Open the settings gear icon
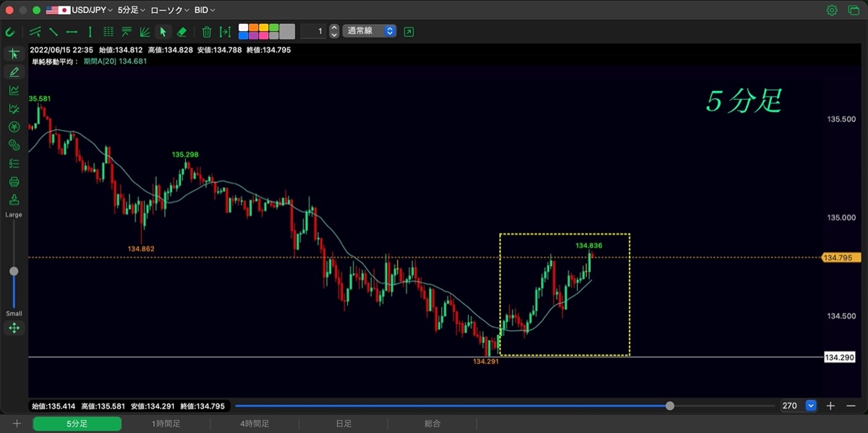 pyautogui.click(x=833, y=10)
